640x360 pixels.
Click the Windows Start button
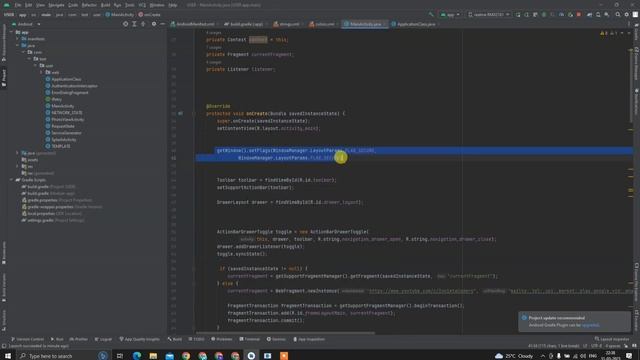click(8, 356)
